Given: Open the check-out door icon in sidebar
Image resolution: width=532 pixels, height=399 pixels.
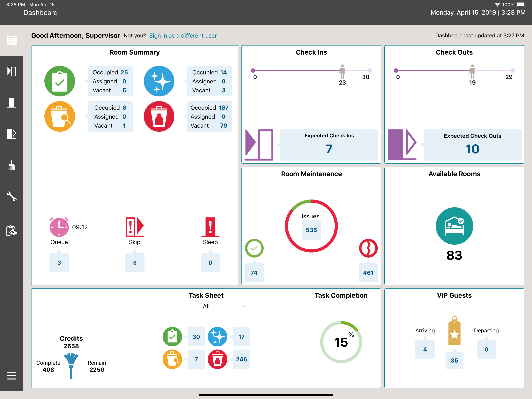Looking at the screenshot, I should 11,134.
